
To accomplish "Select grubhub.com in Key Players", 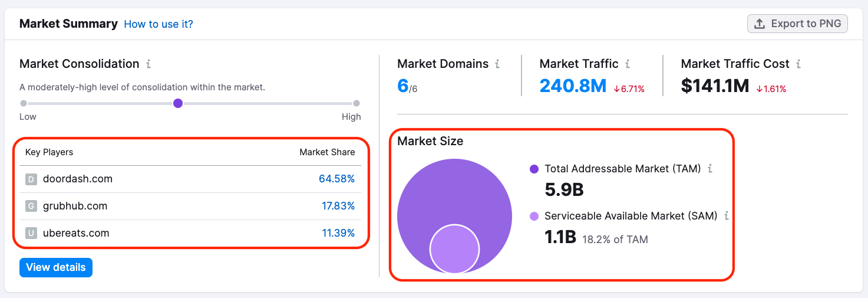I will pos(75,206).
